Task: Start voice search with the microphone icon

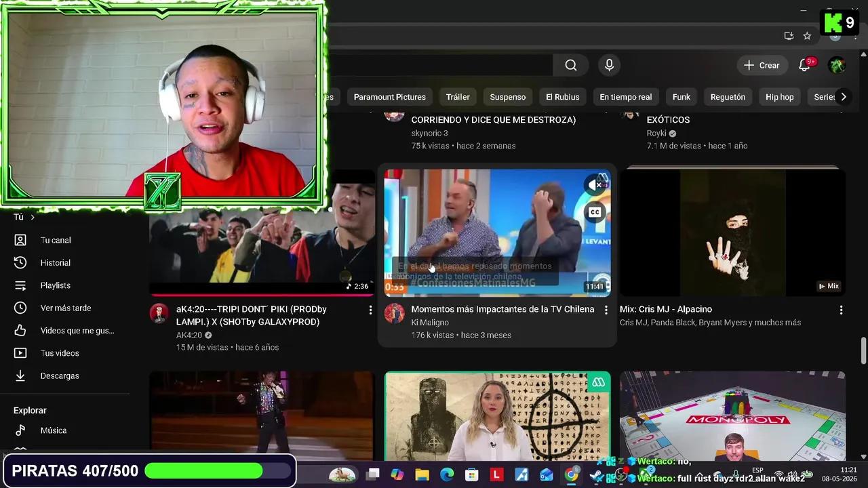Action: point(609,65)
